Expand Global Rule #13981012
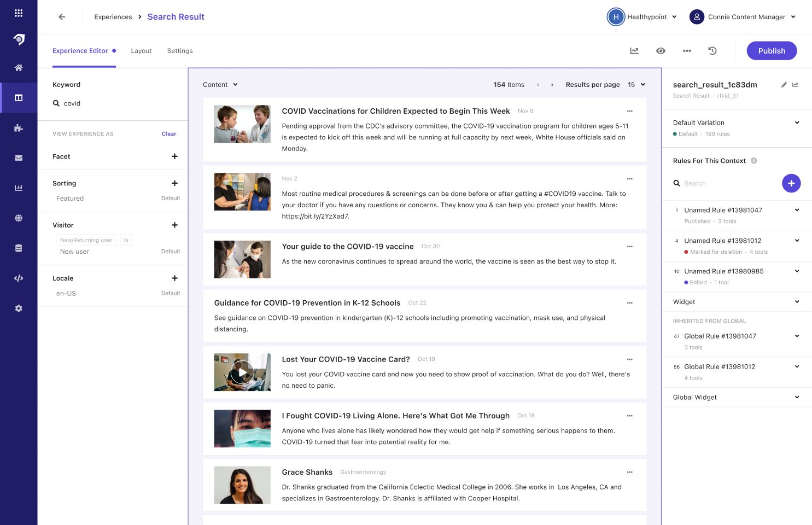The image size is (812, 525). click(797, 366)
